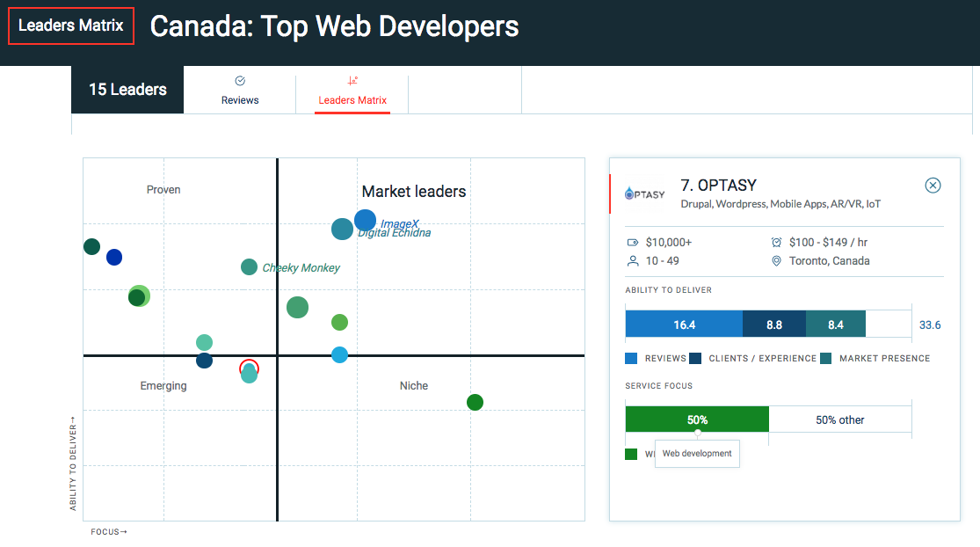
Task: Click the 8.4 market presence bar segment
Action: coord(836,325)
